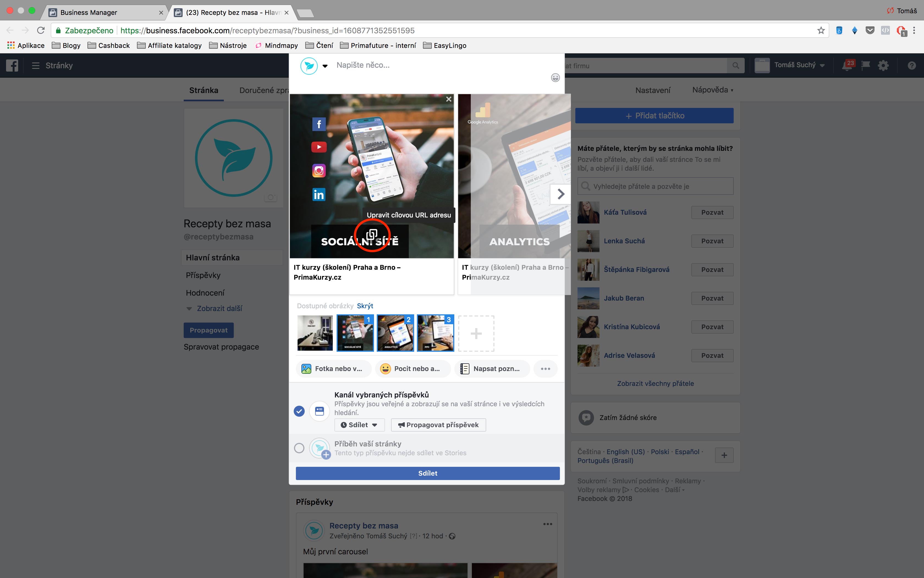The height and width of the screenshot is (578, 924).
Task: Toggle selected image thumbnail 3
Action: [436, 333]
